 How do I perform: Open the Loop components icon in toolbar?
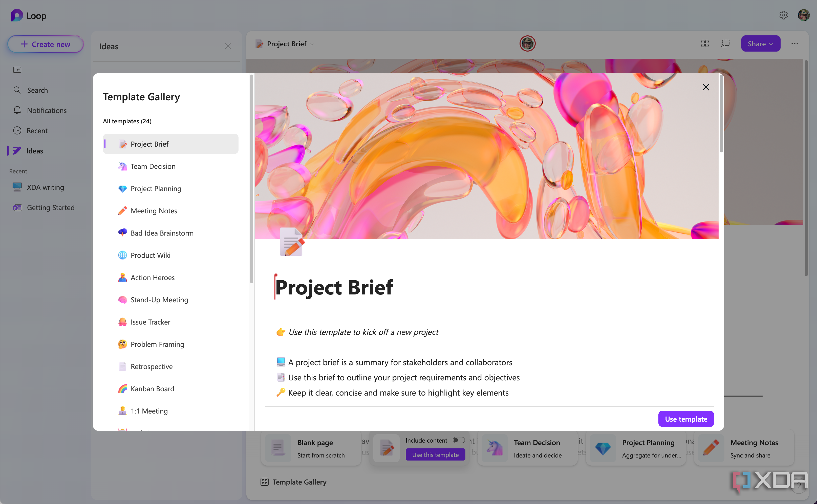tap(705, 44)
